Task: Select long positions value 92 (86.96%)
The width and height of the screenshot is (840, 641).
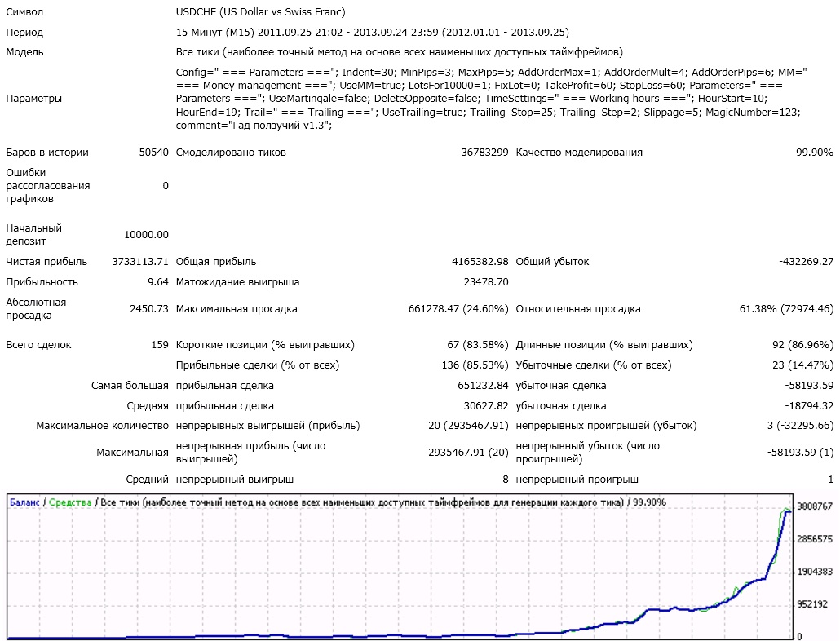Action: (x=803, y=345)
